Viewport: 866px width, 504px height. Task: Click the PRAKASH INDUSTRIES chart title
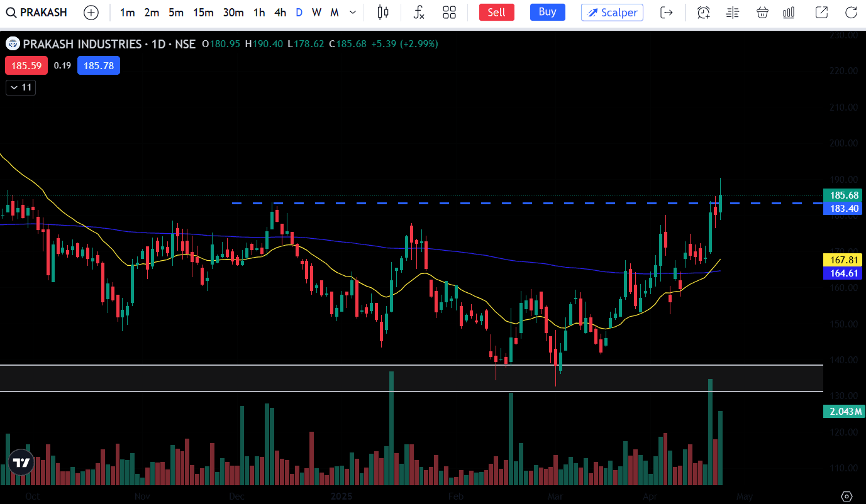click(82, 44)
